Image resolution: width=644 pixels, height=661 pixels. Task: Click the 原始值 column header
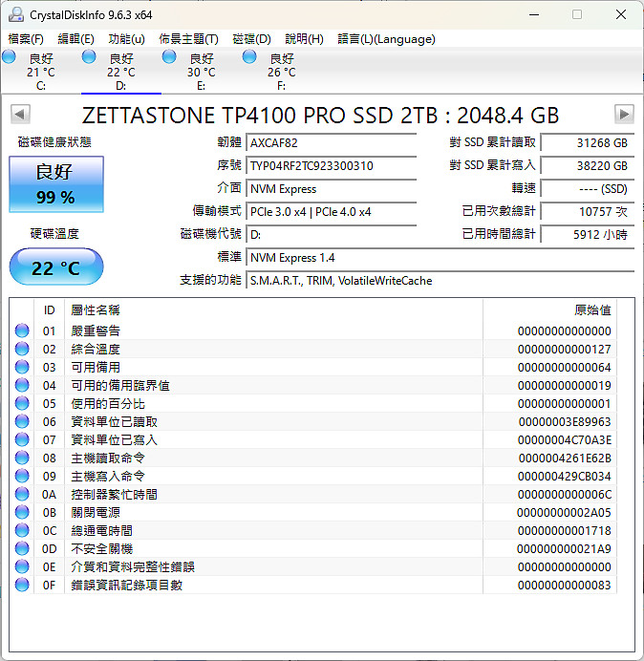(550, 310)
